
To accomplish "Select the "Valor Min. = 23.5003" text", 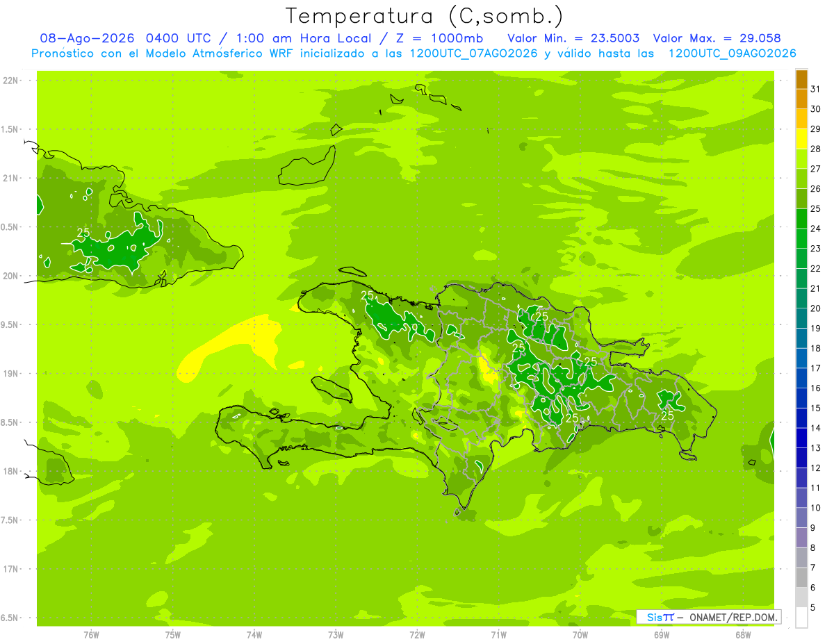I will point(573,38).
